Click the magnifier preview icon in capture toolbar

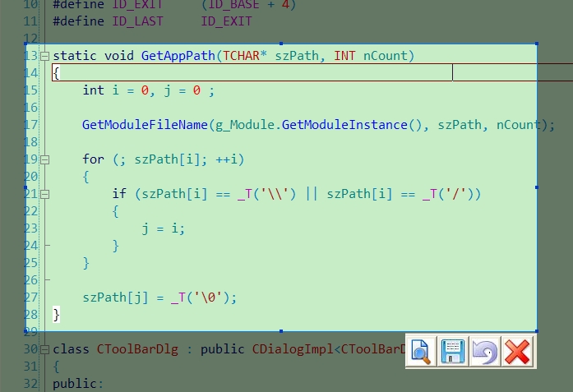[421, 352]
